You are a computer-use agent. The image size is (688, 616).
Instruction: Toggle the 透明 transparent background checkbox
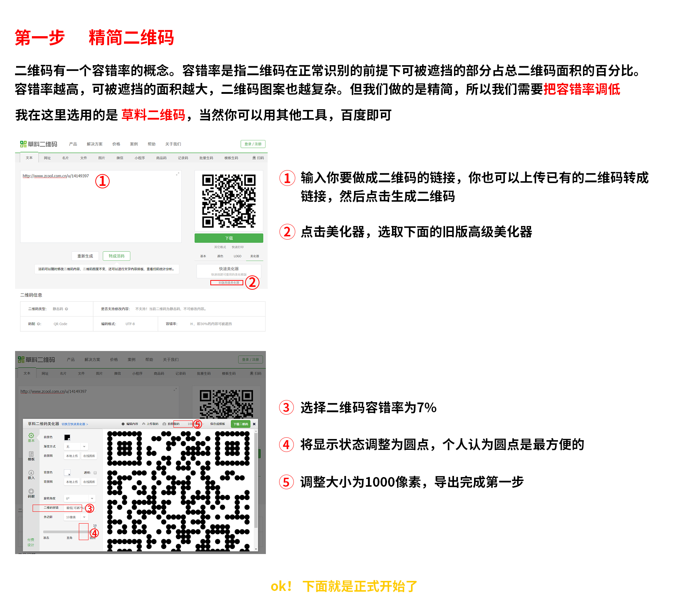[x=95, y=473]
